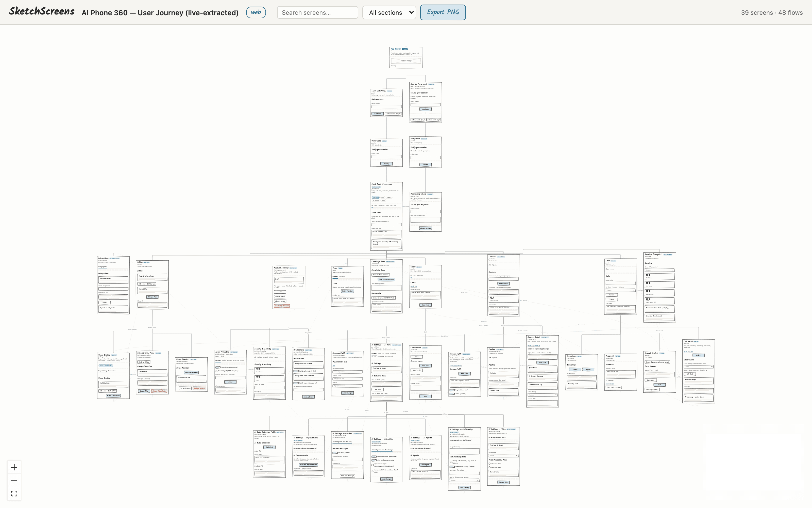Select the AI Settings — Voice card
The image size is (812, 508).
pos(503,457)
